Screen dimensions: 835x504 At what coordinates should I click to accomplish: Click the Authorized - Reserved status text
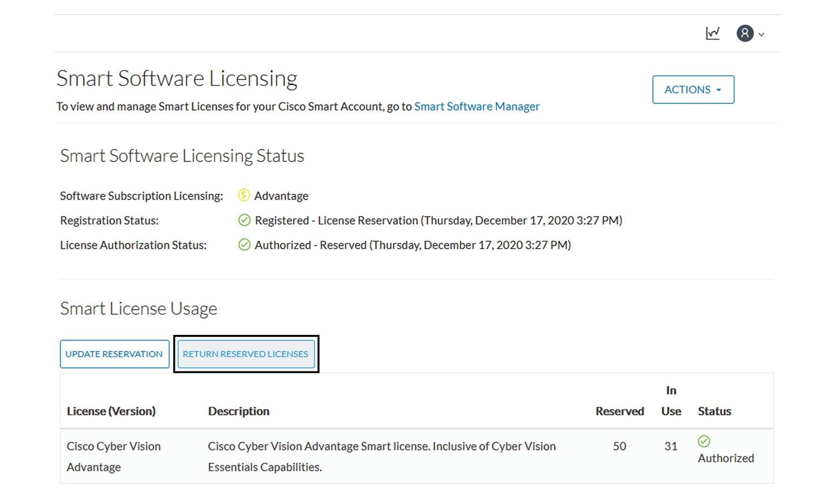click(x=413, y=245)
